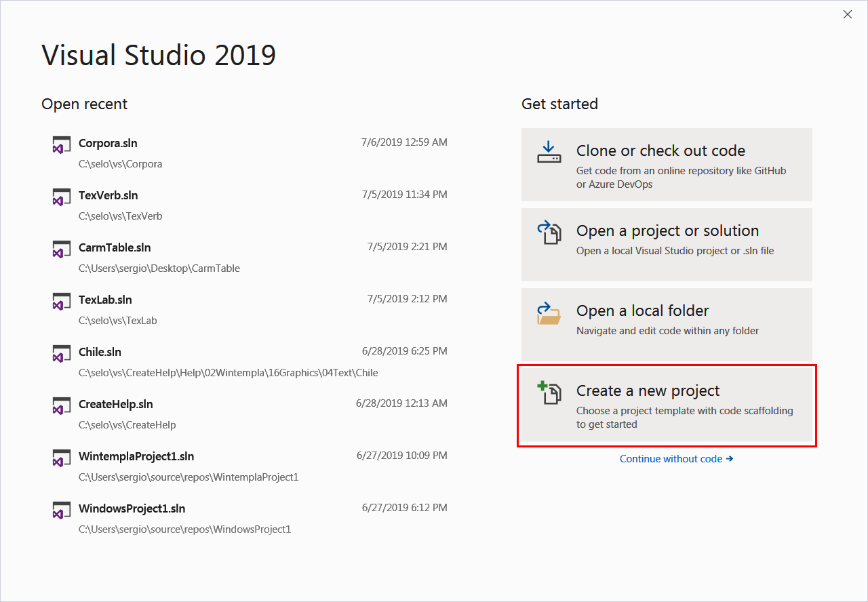Click the Corpora.sln solution icon
868x602 pixels.
pos(62,145)
